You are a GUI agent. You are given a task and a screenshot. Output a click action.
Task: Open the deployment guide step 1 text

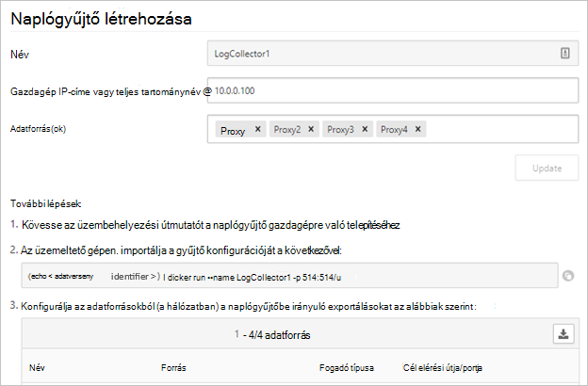click(x=211, y=225)
